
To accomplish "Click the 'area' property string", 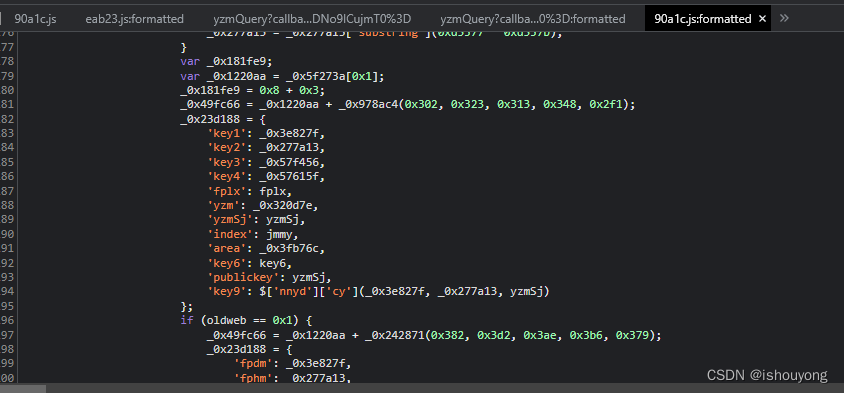I will 227,249.
